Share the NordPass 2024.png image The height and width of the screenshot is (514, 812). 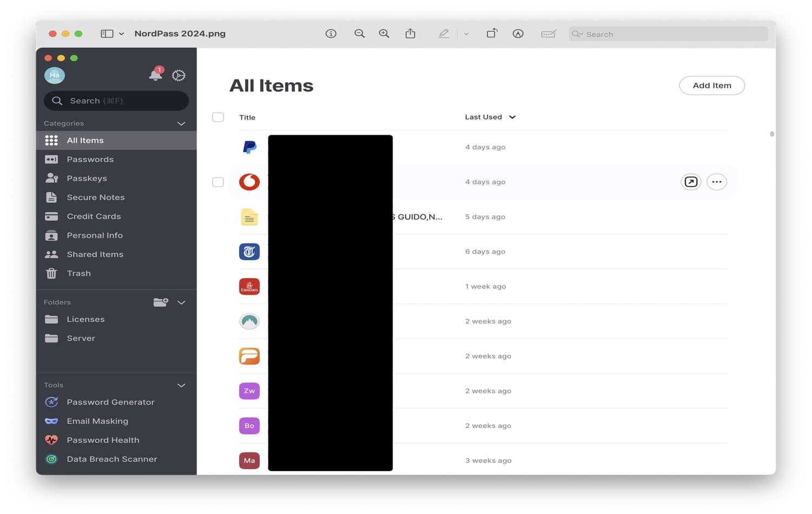click(x=410, y=34)
